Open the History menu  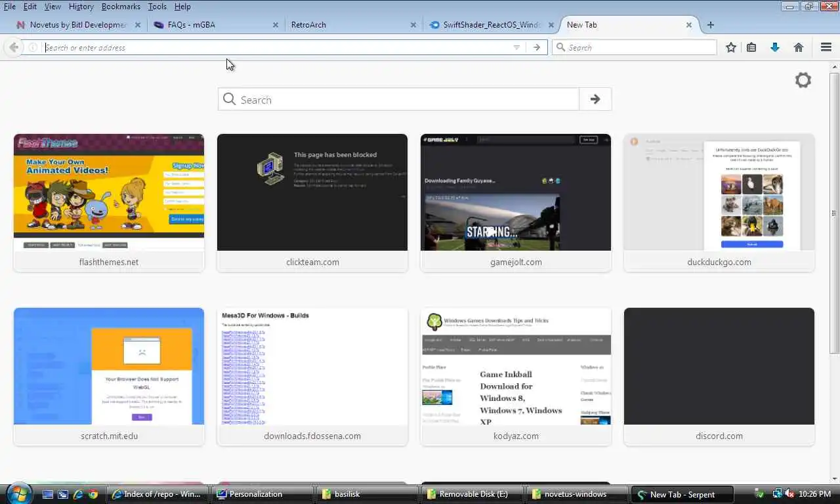81,7
